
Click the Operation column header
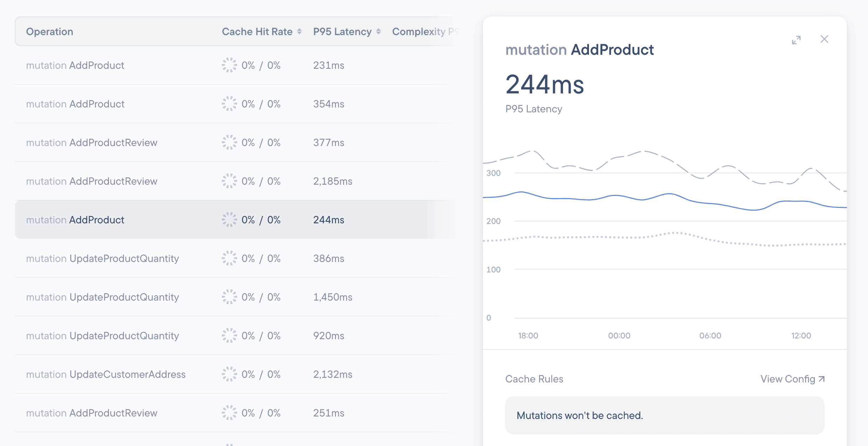click(x=50, y=32)
